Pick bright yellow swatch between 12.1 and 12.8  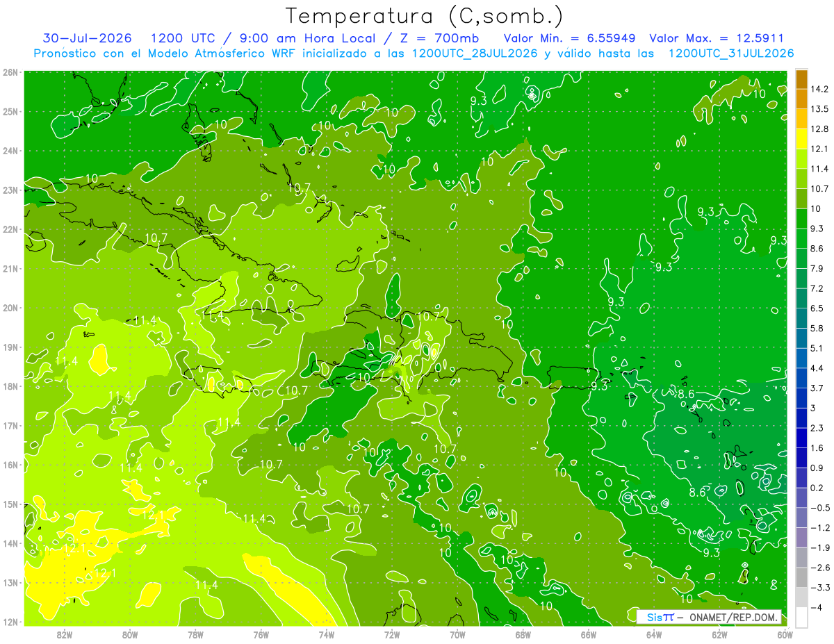pyautogui.click(x=801, y=138)
